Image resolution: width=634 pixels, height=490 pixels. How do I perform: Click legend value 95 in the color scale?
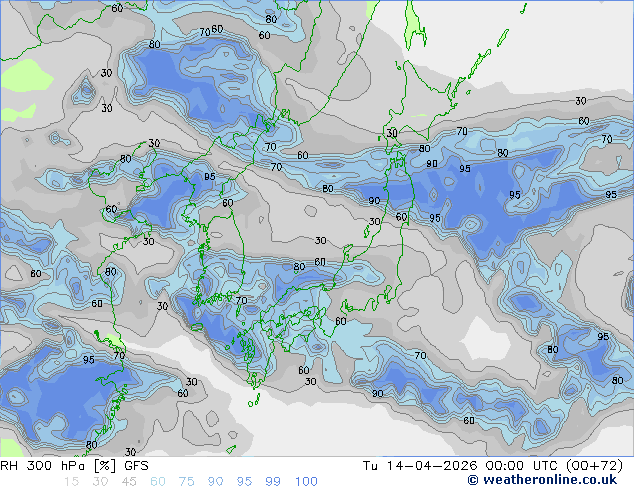[x=244, y=482]
